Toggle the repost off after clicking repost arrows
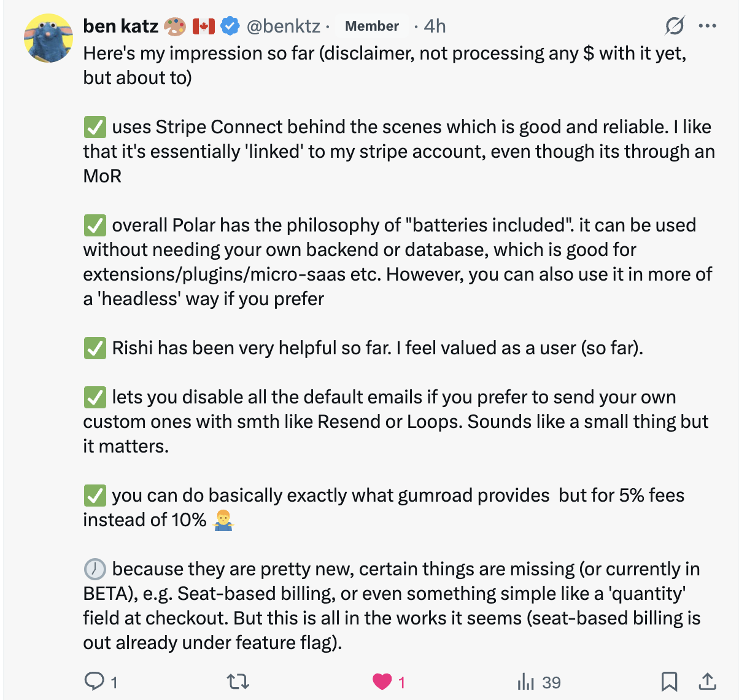 (238, 682)
